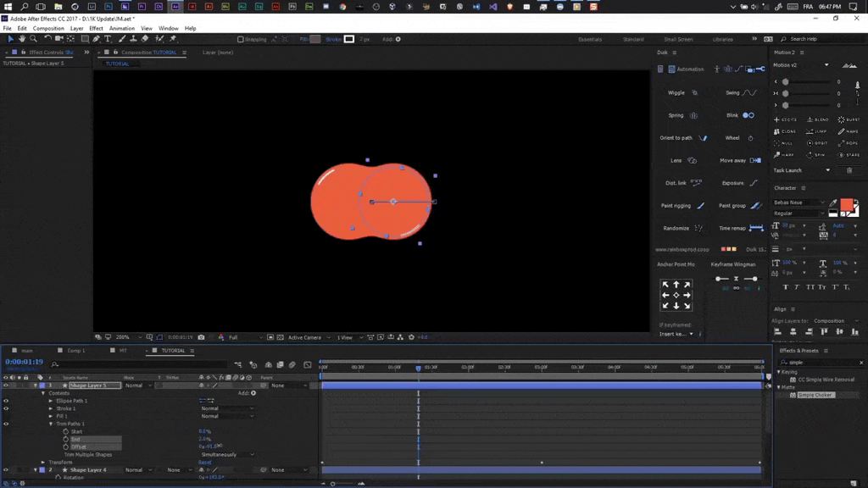
Task: Choose the Type text tool
Action: [x=108, y=39]
